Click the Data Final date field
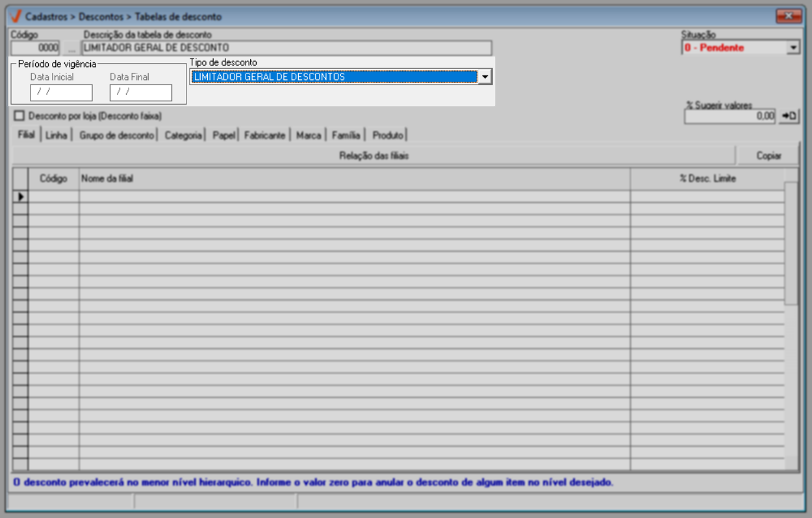This screenshot has width=812, height=518. pos(140,93)
